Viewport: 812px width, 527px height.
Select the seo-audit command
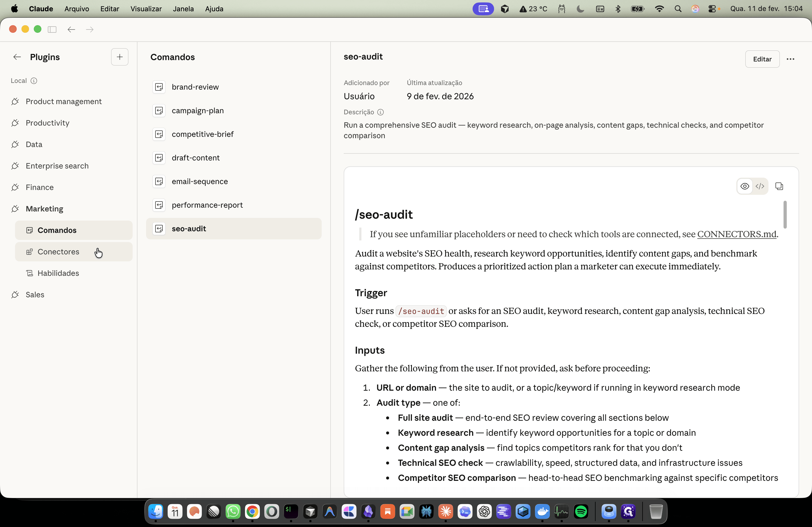234,229
